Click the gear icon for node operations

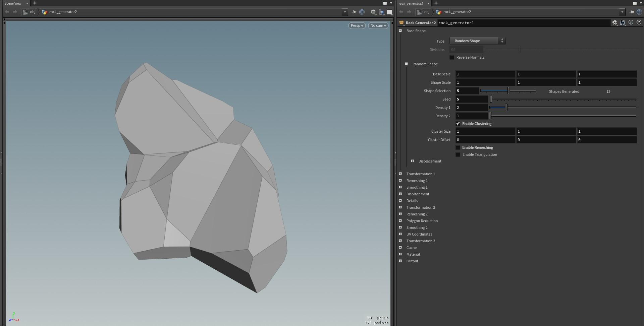pyautogui.click(x=615, y=22)
